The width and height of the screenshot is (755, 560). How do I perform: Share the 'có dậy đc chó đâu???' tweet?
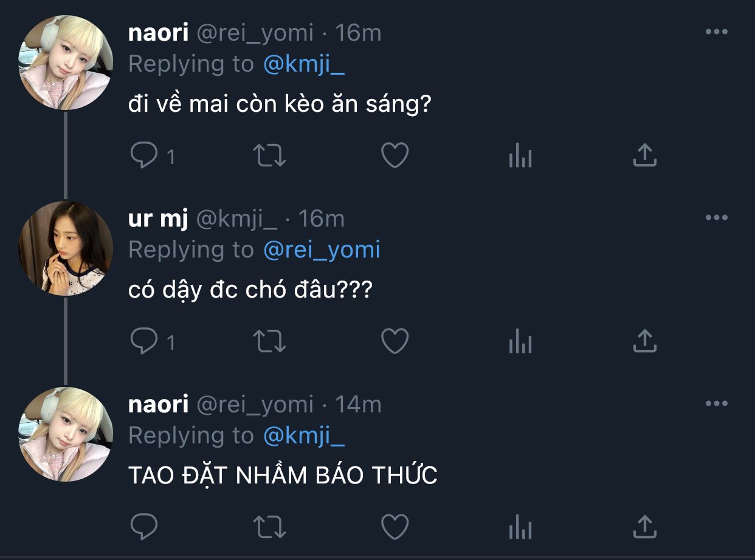[x=645, y=341]
